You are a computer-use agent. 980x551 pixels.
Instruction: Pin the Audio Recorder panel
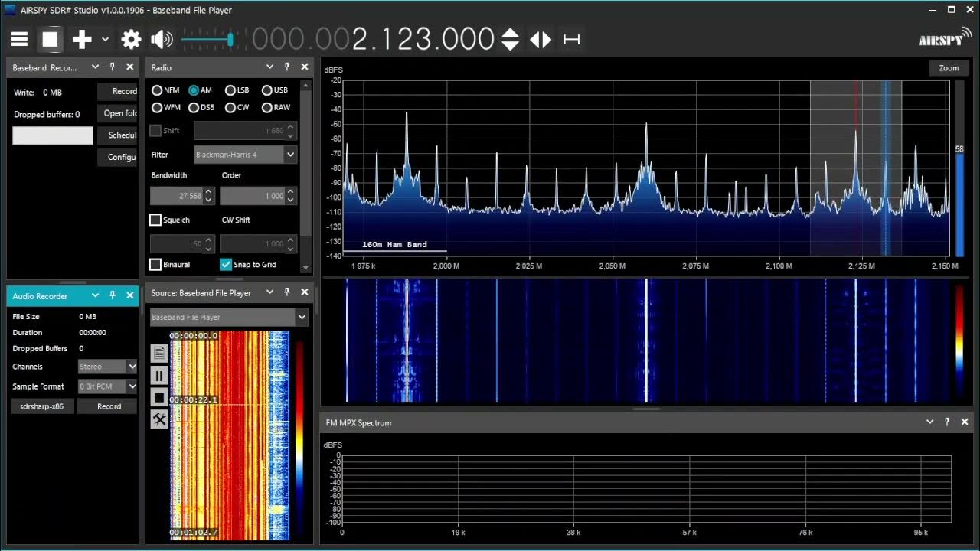pyautogui.click(x=113, y=295)
